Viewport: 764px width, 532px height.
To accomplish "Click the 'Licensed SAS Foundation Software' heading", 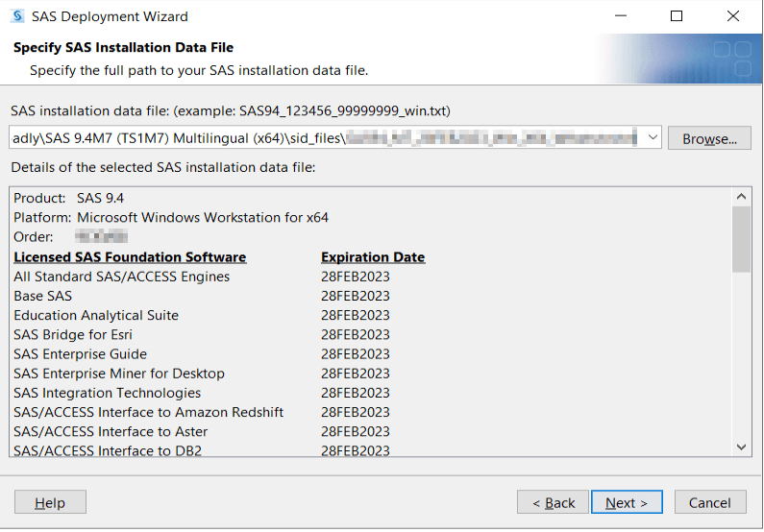I will coord(130,257).
